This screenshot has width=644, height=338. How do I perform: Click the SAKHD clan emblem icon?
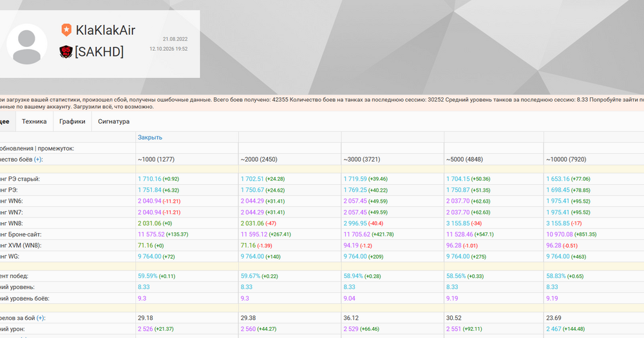[x=66, y=52]
